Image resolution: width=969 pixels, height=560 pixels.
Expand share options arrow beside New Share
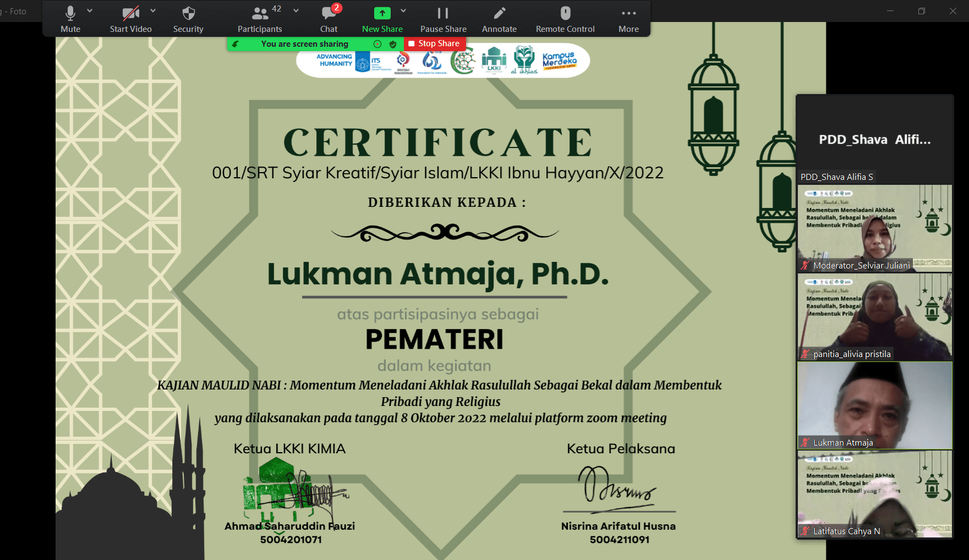403,10
